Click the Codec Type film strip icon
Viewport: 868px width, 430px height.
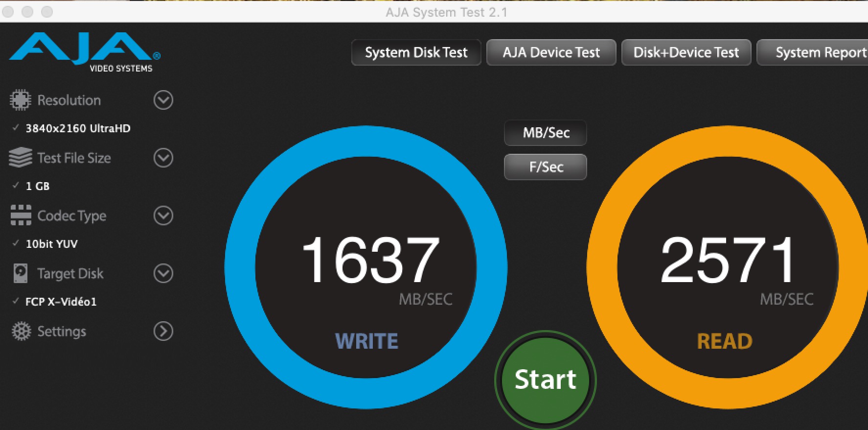click(x=21, y=215)
